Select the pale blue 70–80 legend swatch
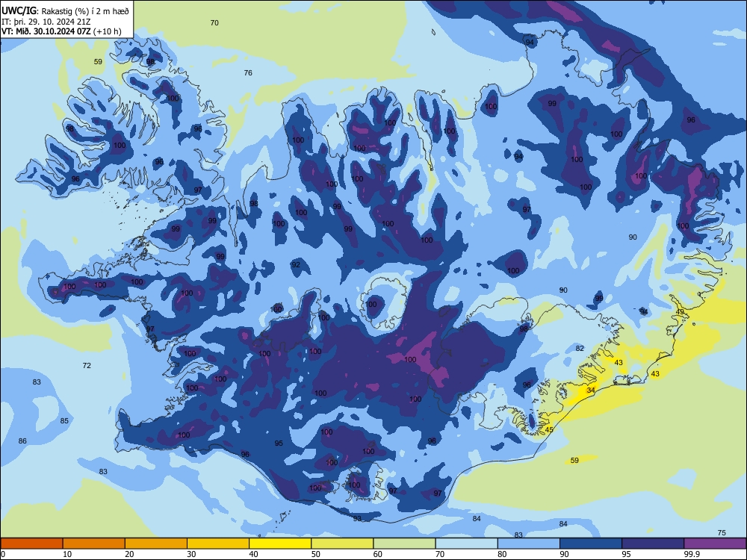747x560 pixels. (466, 544)
